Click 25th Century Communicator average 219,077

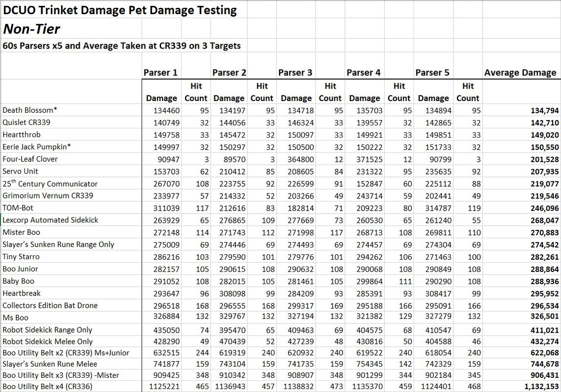click(544, 184)
